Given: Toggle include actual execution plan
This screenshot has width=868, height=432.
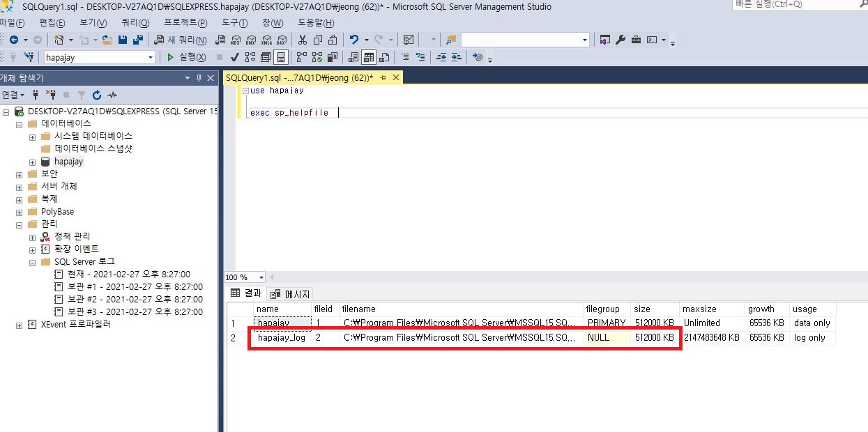Looking at the screenshot, I should 302,57.
